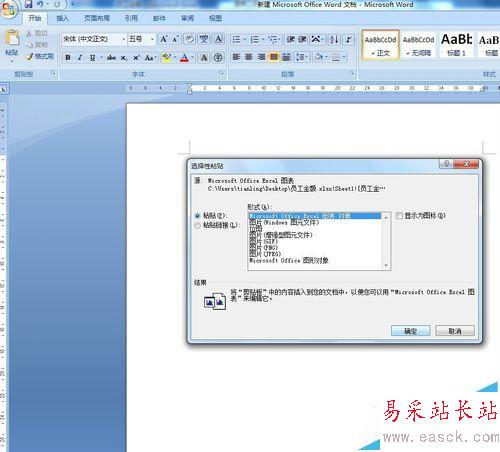Open underline style dropdown arrow
Viewport: 500px width, 452px height.
(x=101, y=58)
